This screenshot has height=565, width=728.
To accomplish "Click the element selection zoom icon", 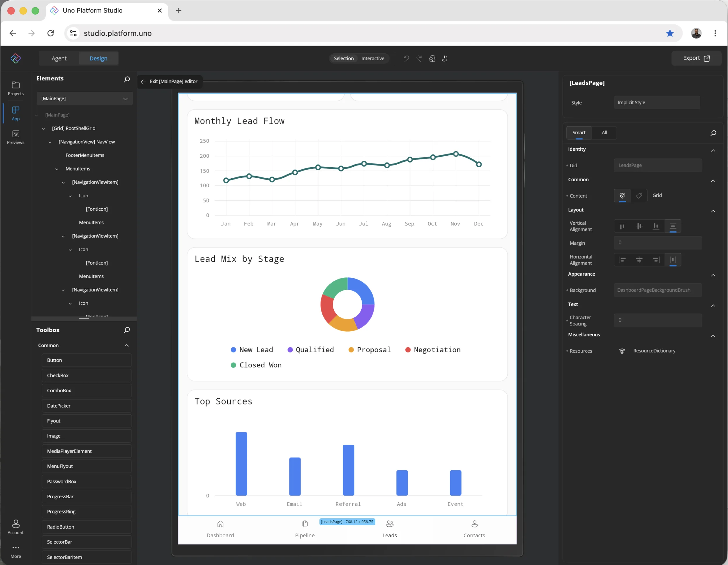I will (x=432, y=58).
